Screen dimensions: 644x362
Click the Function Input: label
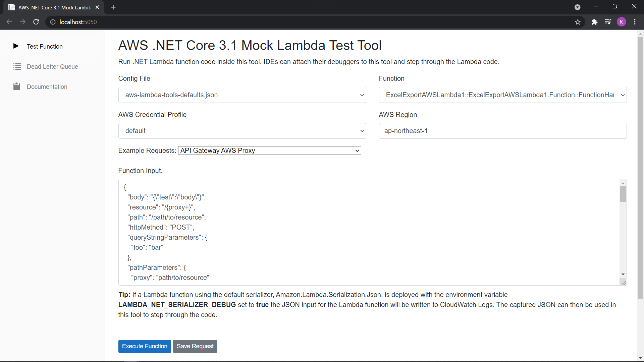coord(140,171)
